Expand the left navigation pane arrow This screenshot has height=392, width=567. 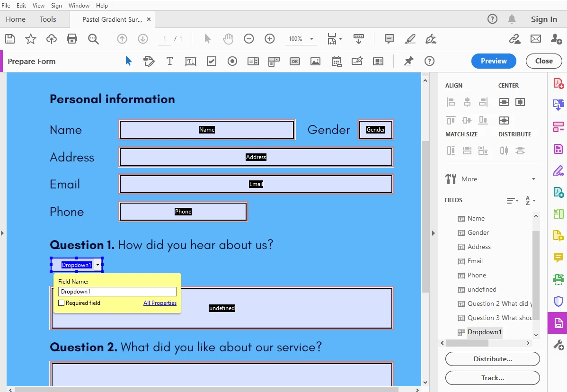pyautogui.click(x=2, y=233)
